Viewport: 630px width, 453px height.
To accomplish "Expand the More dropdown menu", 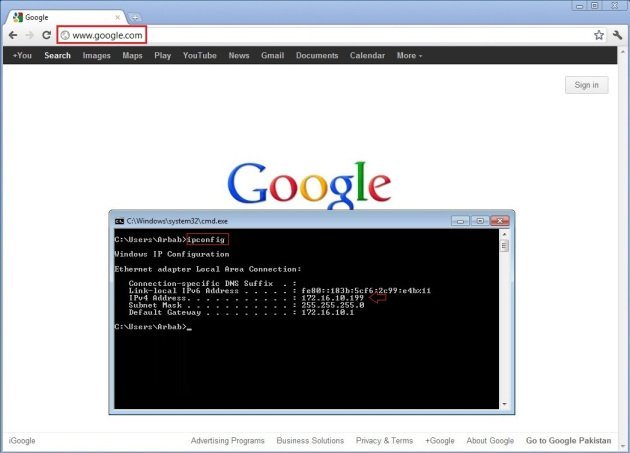I will [409, 55].
